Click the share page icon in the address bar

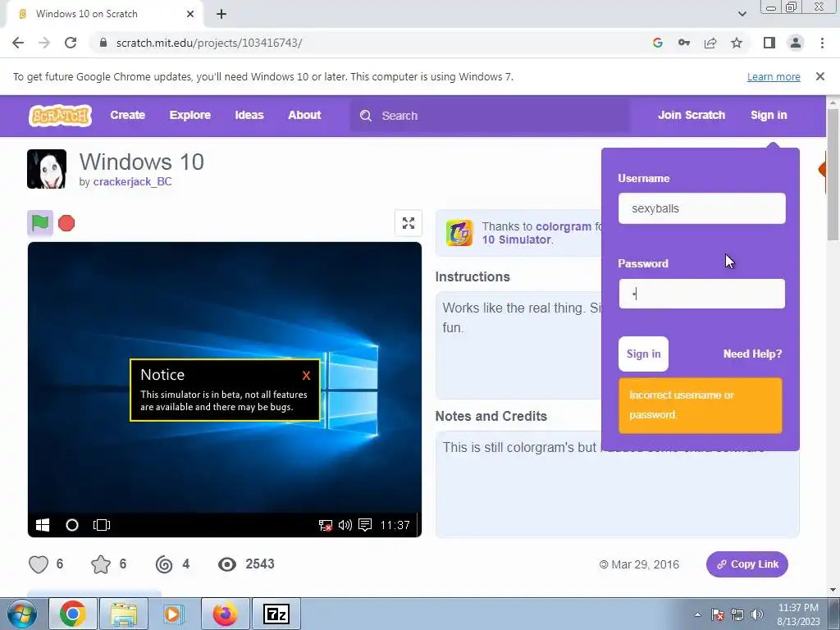point(710,43)
